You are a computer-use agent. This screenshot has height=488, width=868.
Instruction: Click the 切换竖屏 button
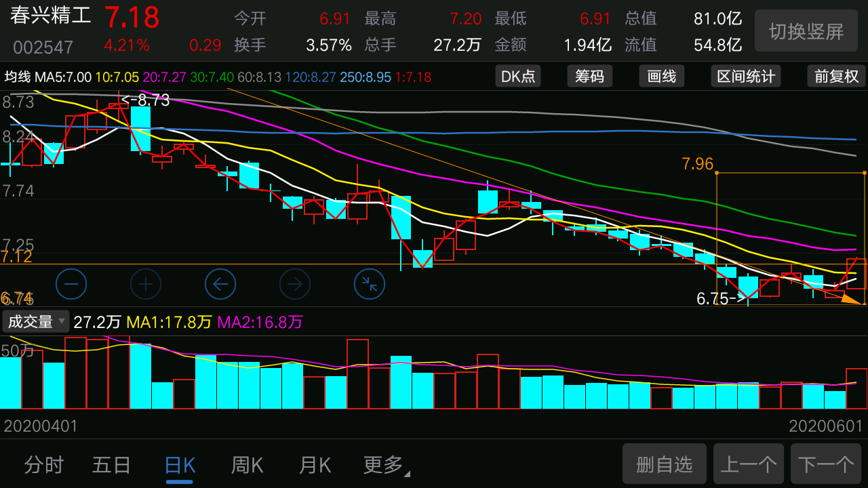(806, 31)
